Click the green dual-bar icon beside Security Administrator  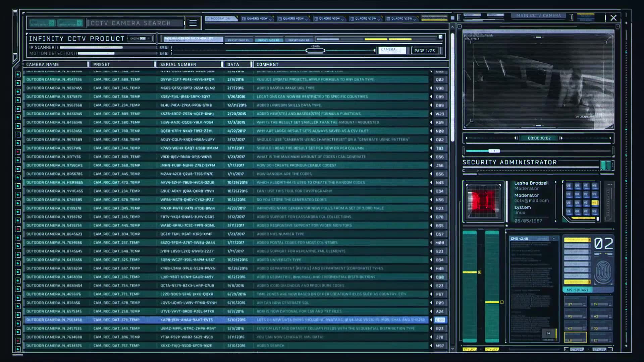coord(606,165)
